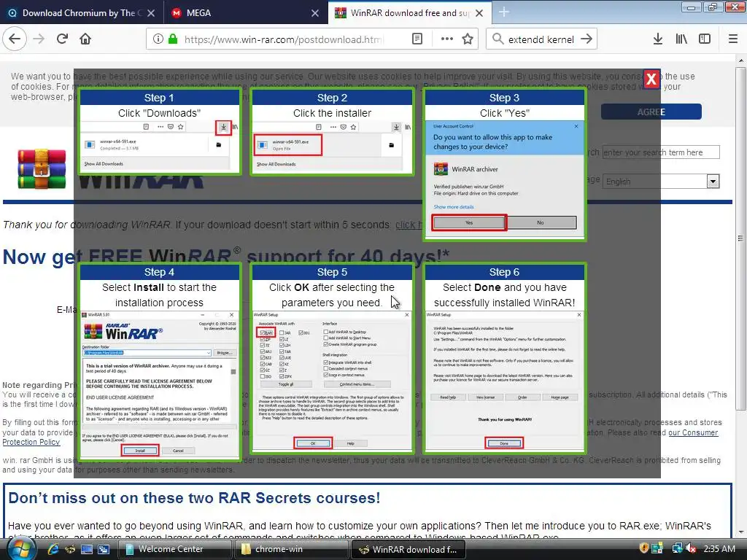The width and height of the screenshot is (747, 560).
Task: View the Step 6 Select Done image
Action: tap(505, 358)
